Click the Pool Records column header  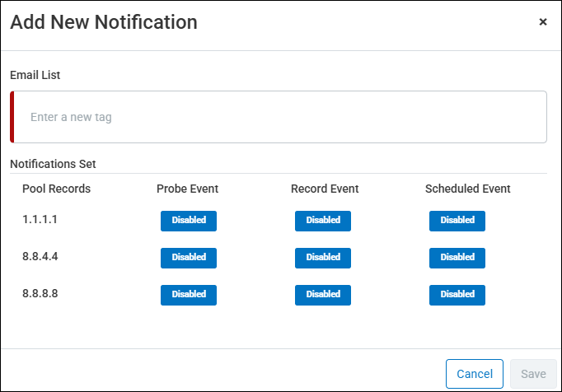tap(56, 189)
